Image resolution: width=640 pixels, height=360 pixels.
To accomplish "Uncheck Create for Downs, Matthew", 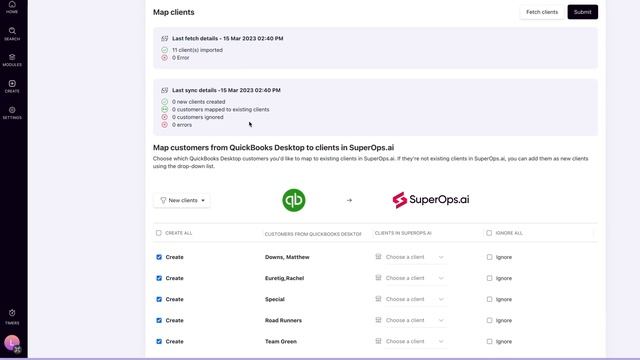I will point(159,257).
